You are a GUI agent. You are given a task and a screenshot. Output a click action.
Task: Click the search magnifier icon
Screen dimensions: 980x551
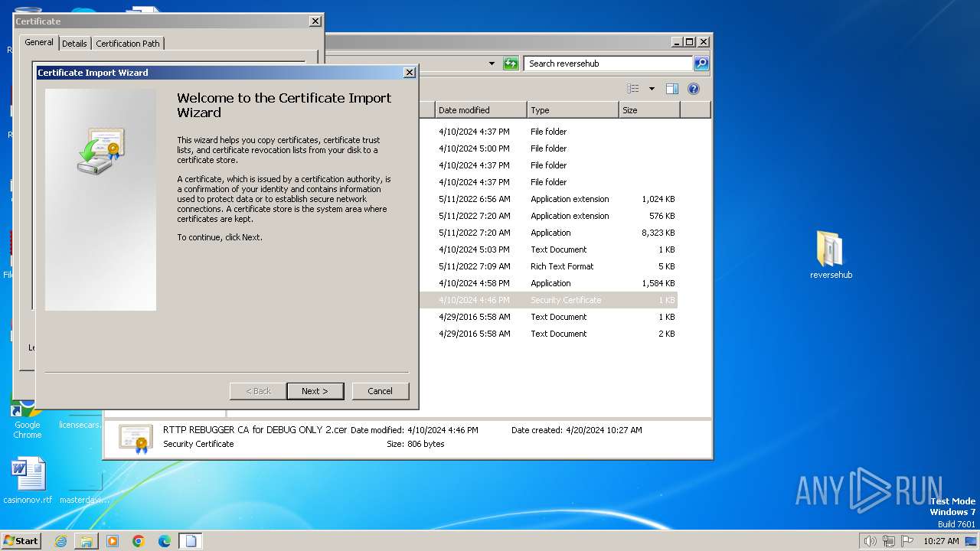(x=701, y=64)
